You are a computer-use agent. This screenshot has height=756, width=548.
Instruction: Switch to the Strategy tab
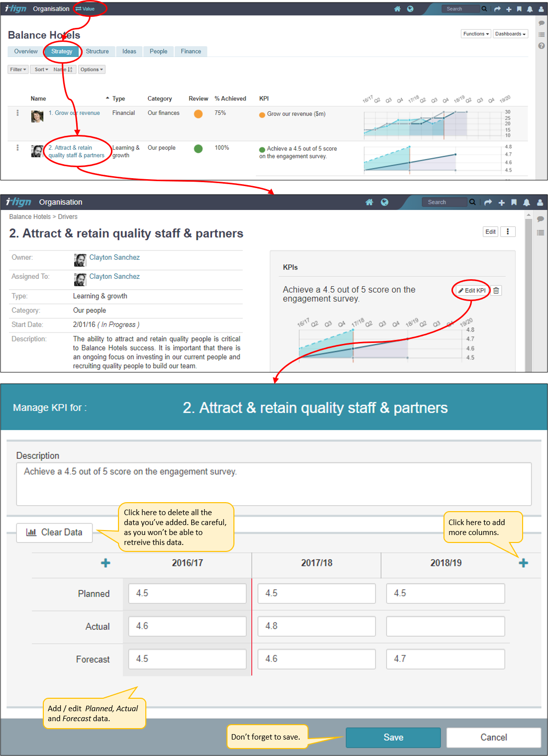62,51
